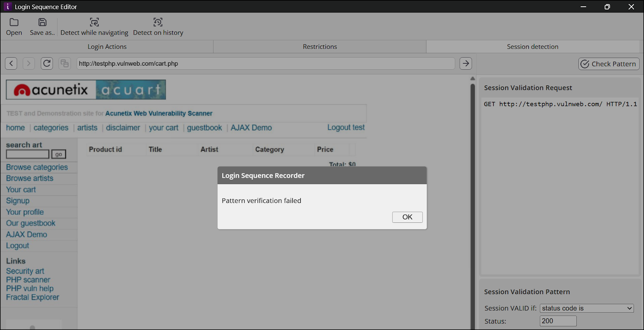Screen dimensions: 644x330
Task: Navigate with the go arrow button
Action: [466, 63]
